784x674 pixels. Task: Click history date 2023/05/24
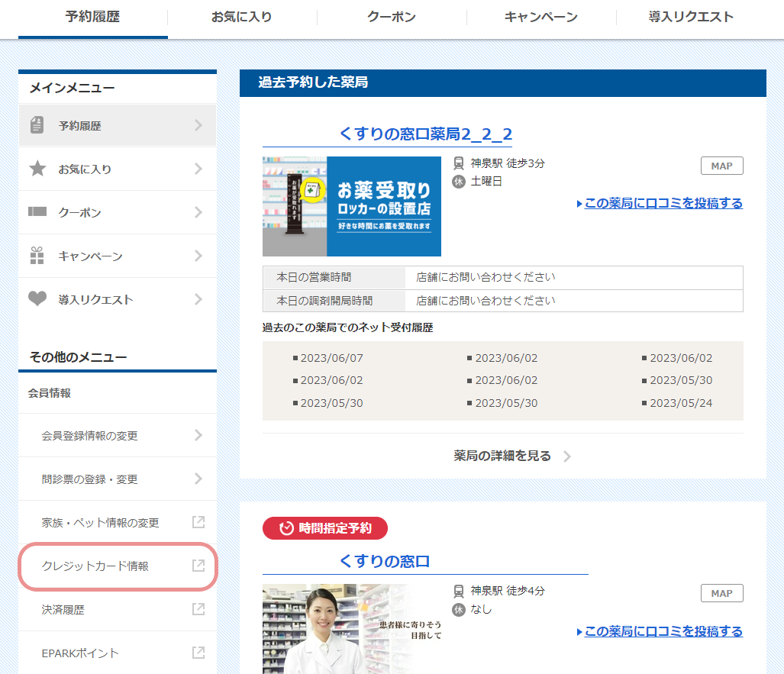(681, 403)
